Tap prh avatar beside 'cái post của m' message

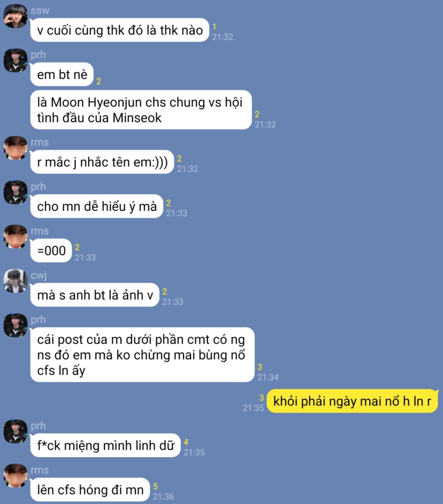tap(16, 325)
